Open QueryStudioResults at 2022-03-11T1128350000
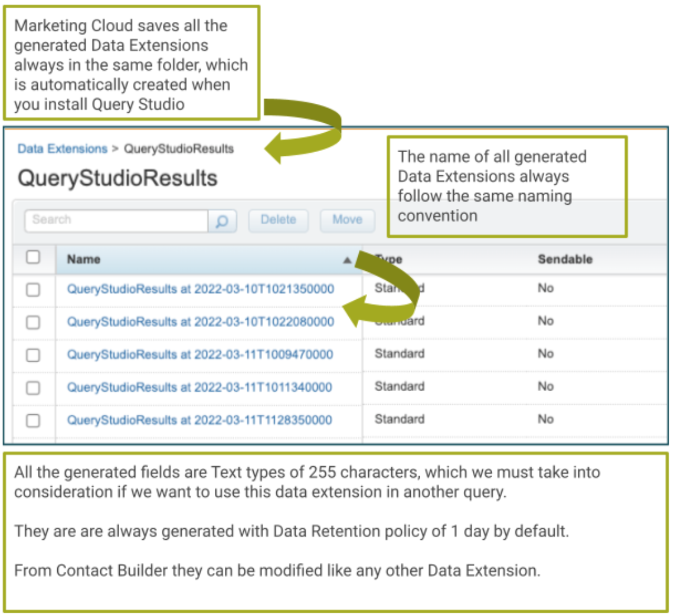Image resolution: width=674 pixels, height=616 pixels. (x=199, y=420)
